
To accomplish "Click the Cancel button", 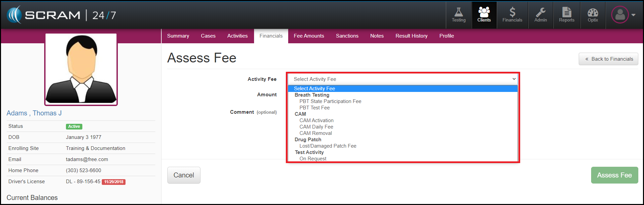I will [184, 175].
